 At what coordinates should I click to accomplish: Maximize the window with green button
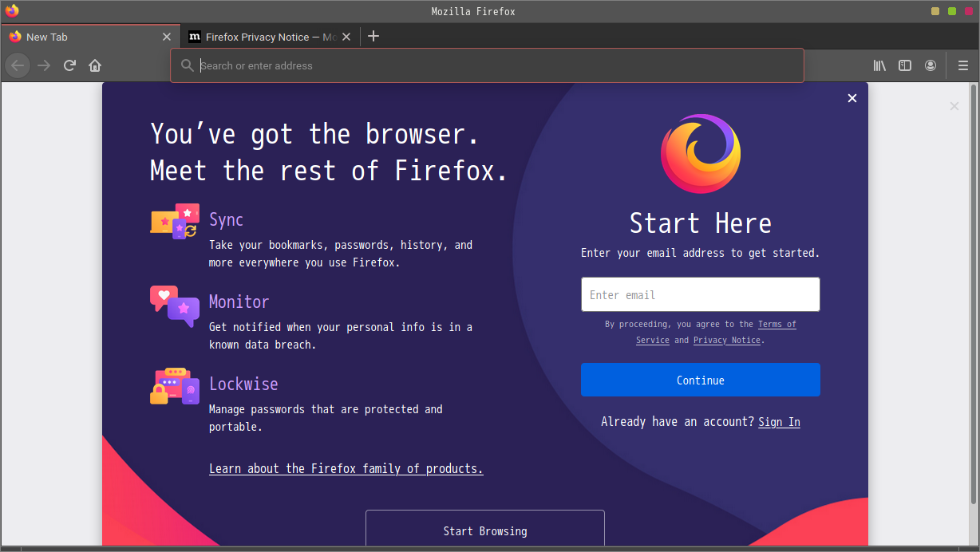[x=952, y=11]
